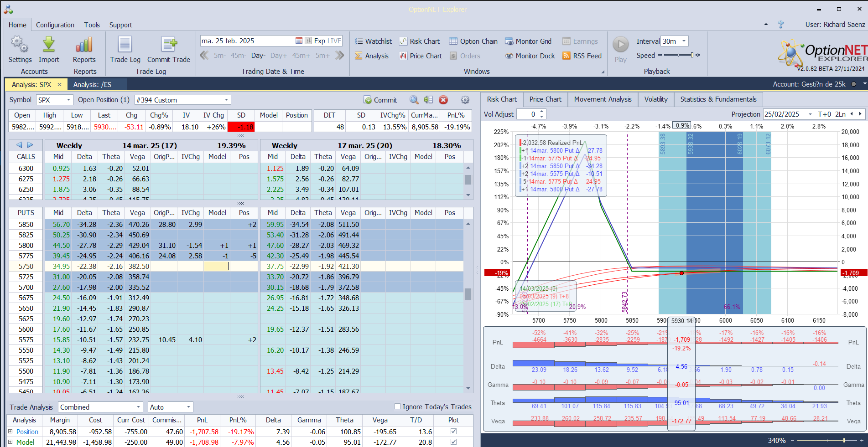Screen dimensions: 868x447
Task: Enable Ignore Today's Trades checkbox
Action: click(x=397, y=406)
